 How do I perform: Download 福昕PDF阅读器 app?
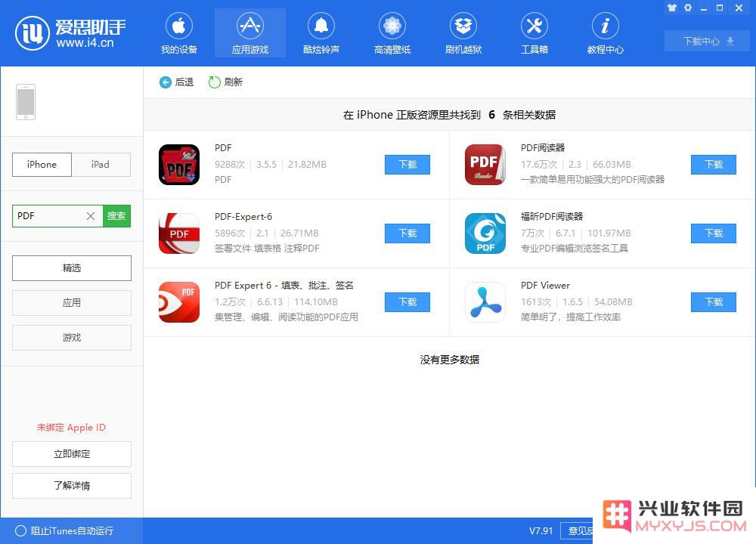[714, 233]
